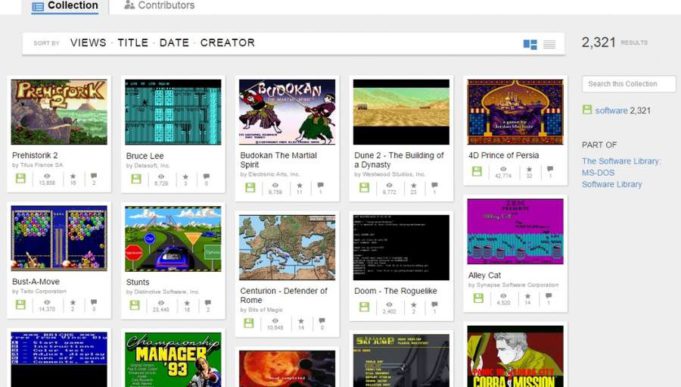The width and height of the screenshot is (681, 387).
Task: Sort the collection by DATE
Action: [174, 43]
